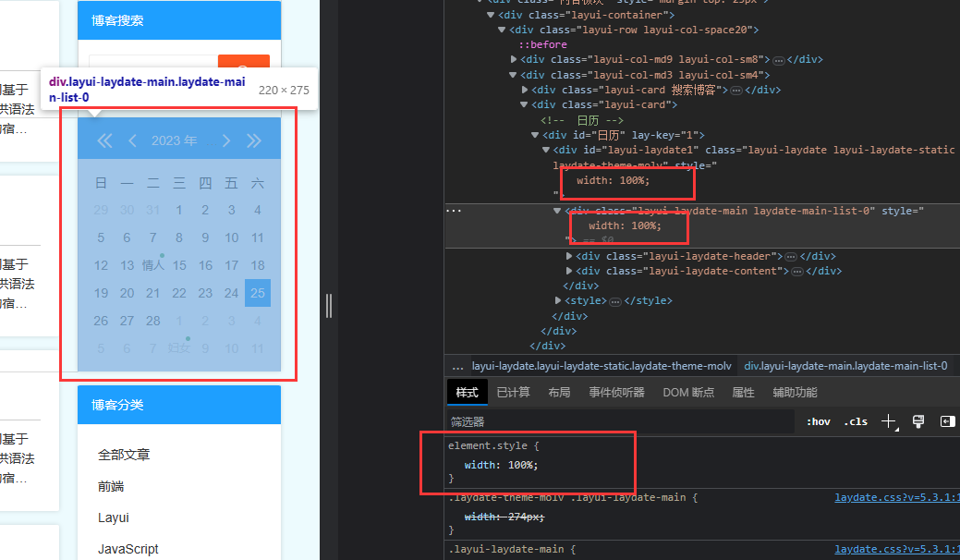
Task: Click the 日历 HTML comment row
Action: (x=581, y=120)
